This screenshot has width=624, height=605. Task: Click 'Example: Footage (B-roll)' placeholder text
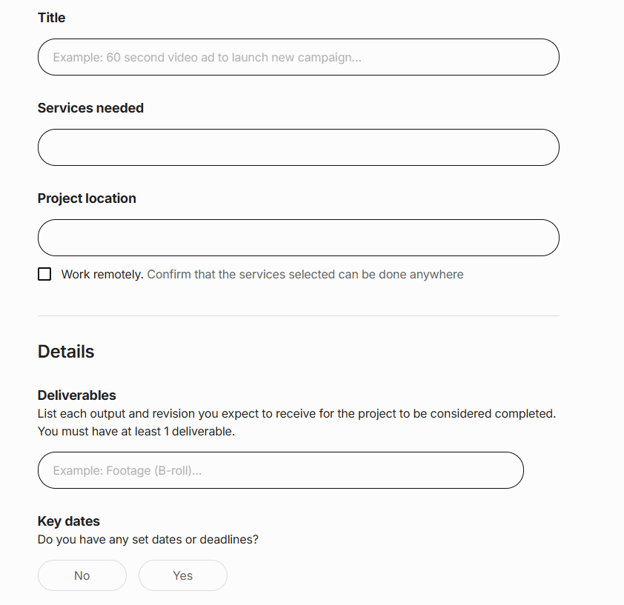(x=127, y=470)
